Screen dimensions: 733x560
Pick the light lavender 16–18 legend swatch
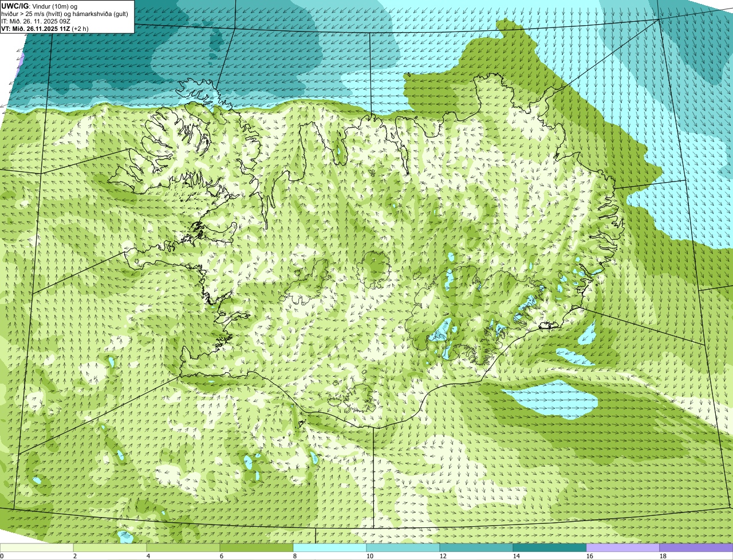[623, 548]
